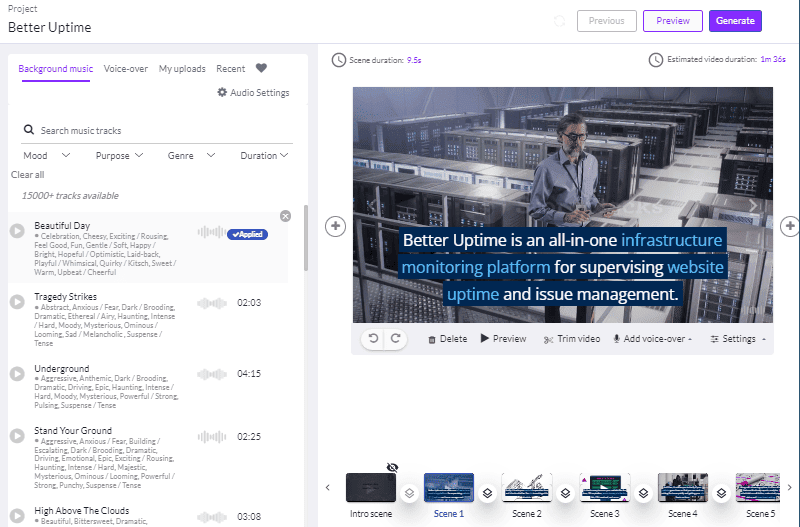Click Clear all filters link

[28, 174]
